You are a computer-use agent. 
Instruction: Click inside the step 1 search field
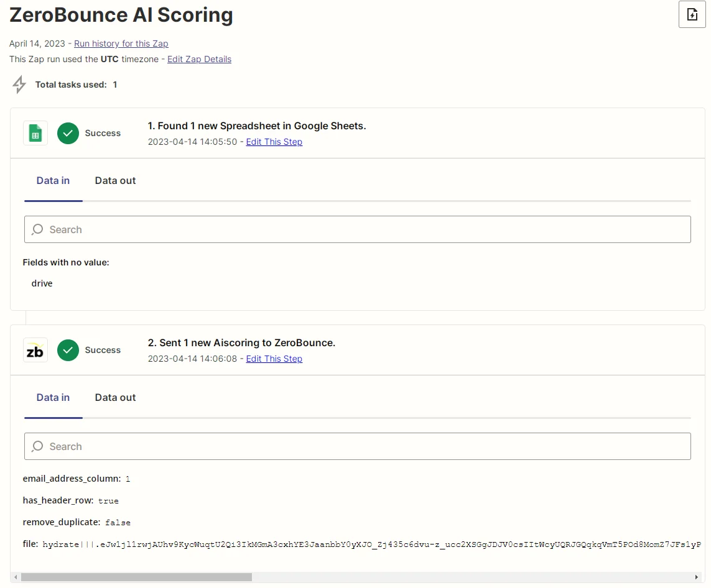249,229
